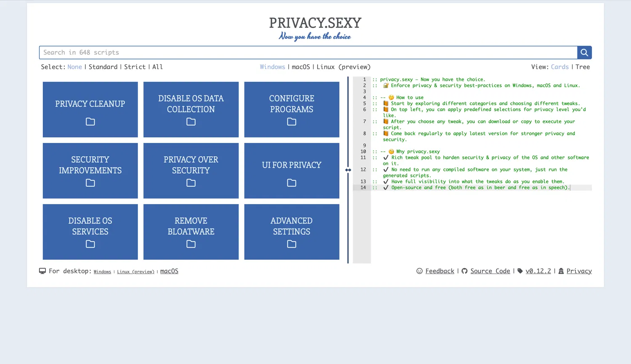This screenshot has height=364, width=631.
Task: Select the None preset
Action: tap(75, 67)
